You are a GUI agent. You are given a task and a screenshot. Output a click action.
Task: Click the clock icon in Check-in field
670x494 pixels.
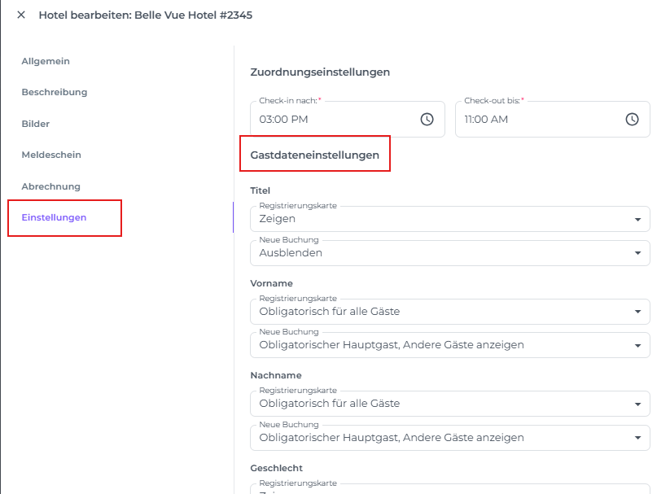pos(427,119)
